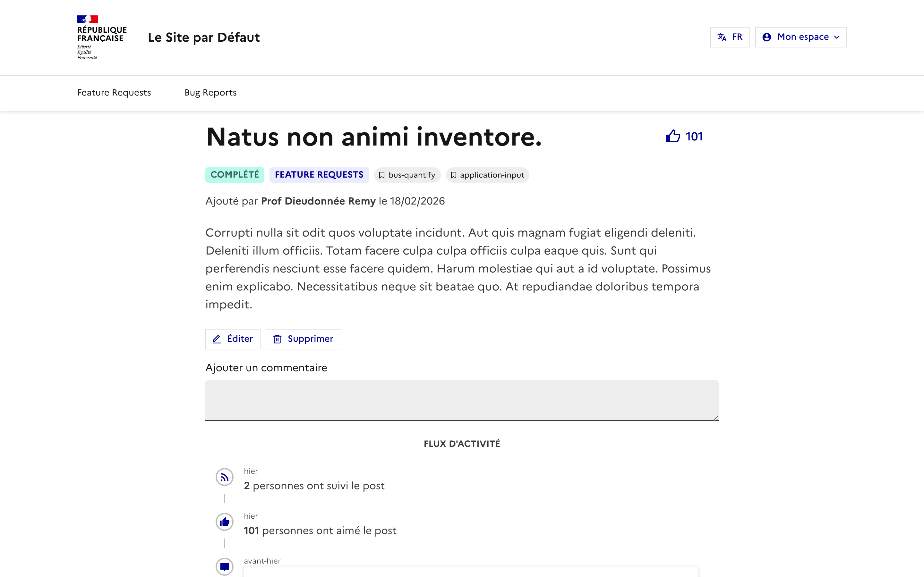The image size is (924, 577).
Task: Click the account icon in Mon espace
Action: coord(767,37)
